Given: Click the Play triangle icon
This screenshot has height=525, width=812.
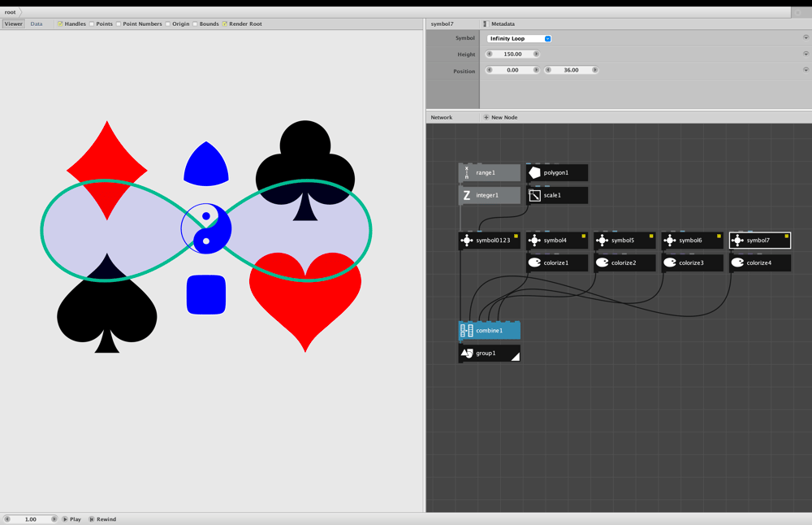Looking at the screenshot, I should pos(65,519).
